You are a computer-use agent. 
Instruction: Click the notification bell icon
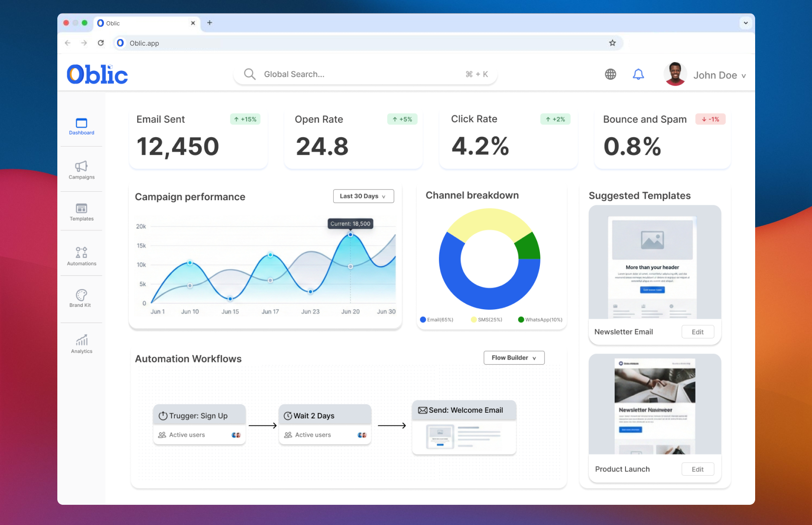(638, 74)
